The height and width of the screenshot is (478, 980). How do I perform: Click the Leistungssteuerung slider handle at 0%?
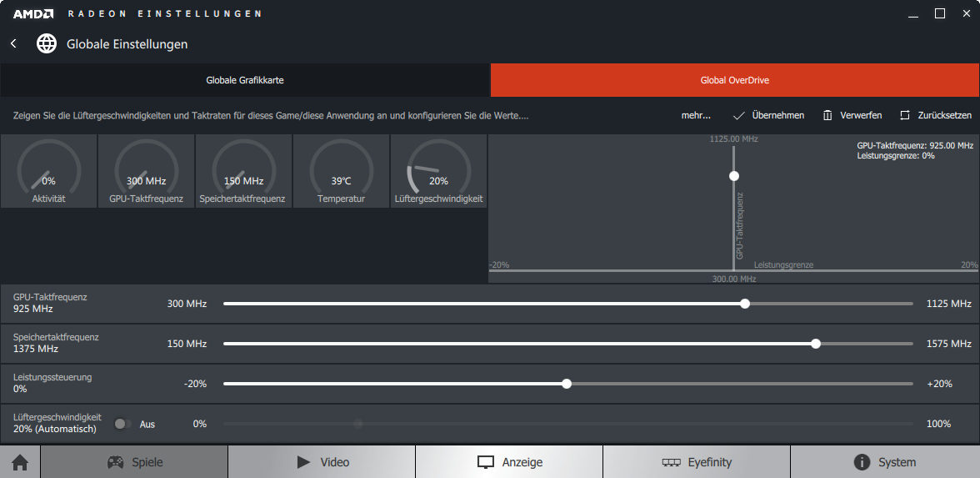coord(567,384)
